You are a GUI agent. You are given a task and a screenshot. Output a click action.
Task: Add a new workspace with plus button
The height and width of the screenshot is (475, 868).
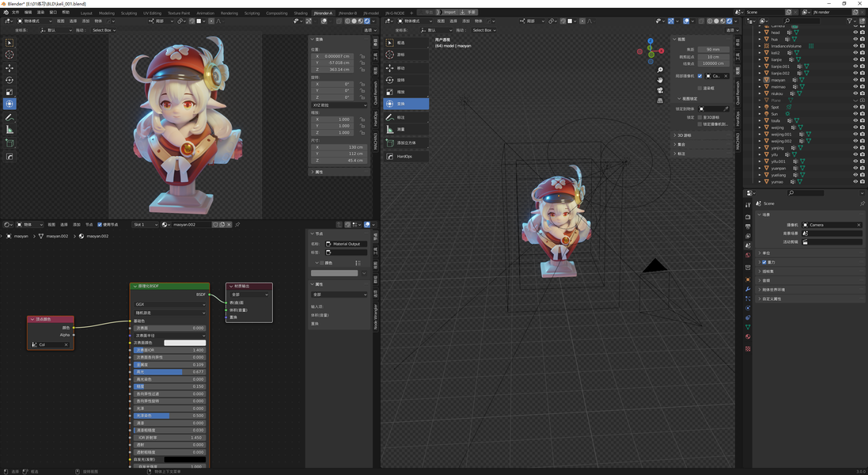click(x=411, y=13)
